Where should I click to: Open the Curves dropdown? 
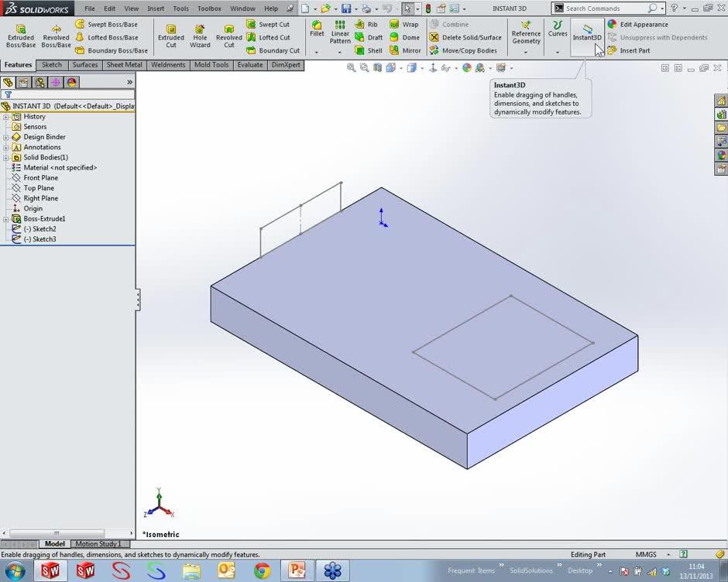(x=558, y=36)
